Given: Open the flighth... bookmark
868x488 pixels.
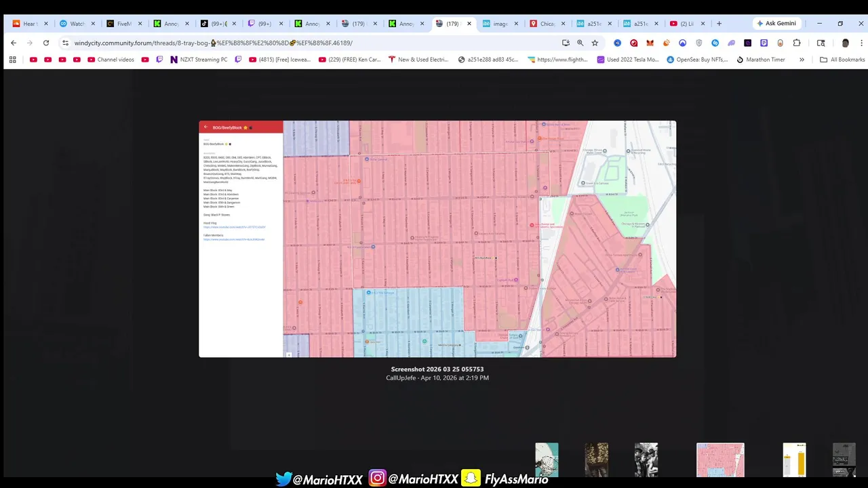Looking at the screenshot, I should tap(557, 60).
